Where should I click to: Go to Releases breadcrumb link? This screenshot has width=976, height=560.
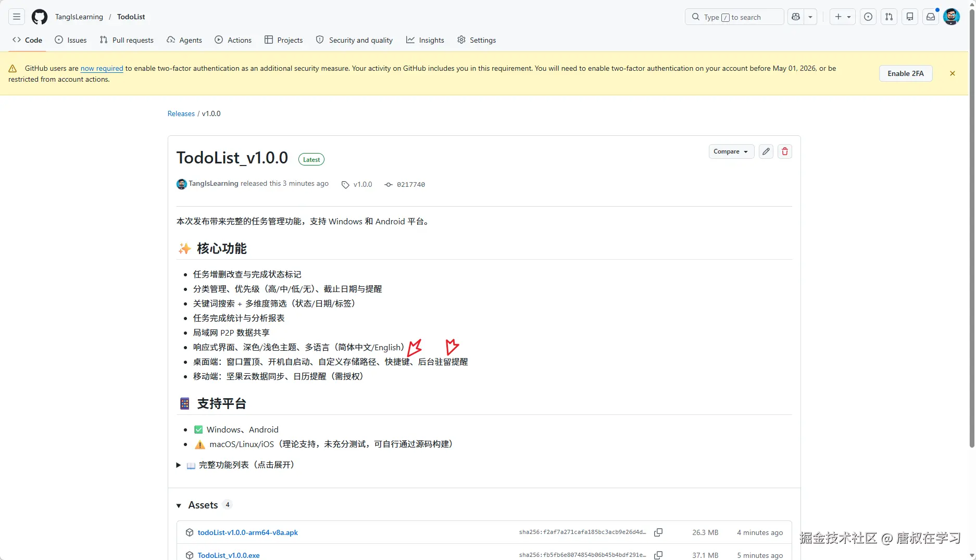tap(181, 113)
